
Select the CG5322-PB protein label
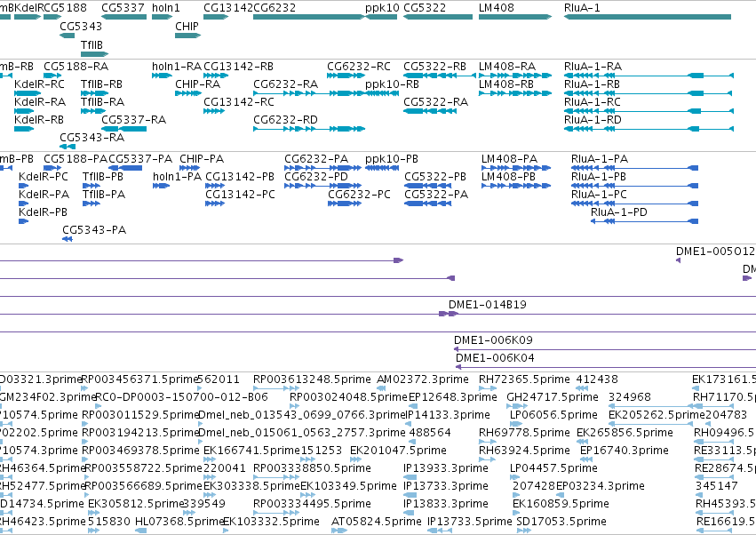tap(435, 177)
